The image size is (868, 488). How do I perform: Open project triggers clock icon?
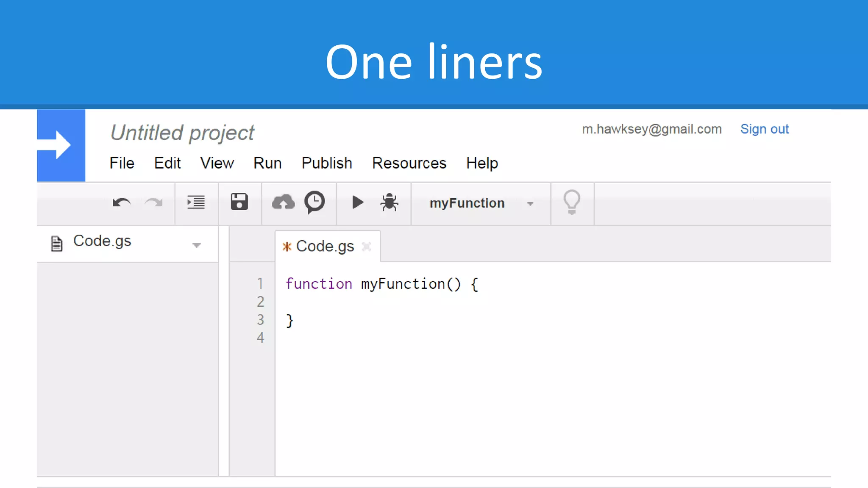[x=314, y=202]
